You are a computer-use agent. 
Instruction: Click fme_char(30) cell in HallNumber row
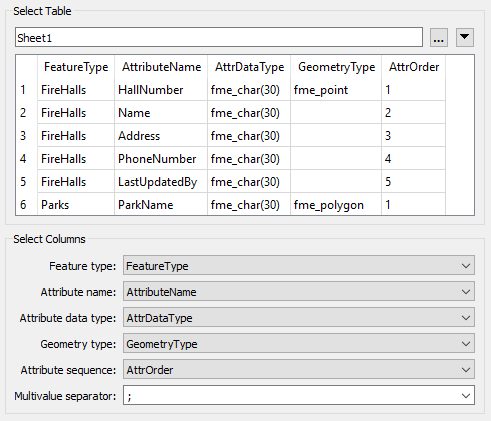point(249,90)
